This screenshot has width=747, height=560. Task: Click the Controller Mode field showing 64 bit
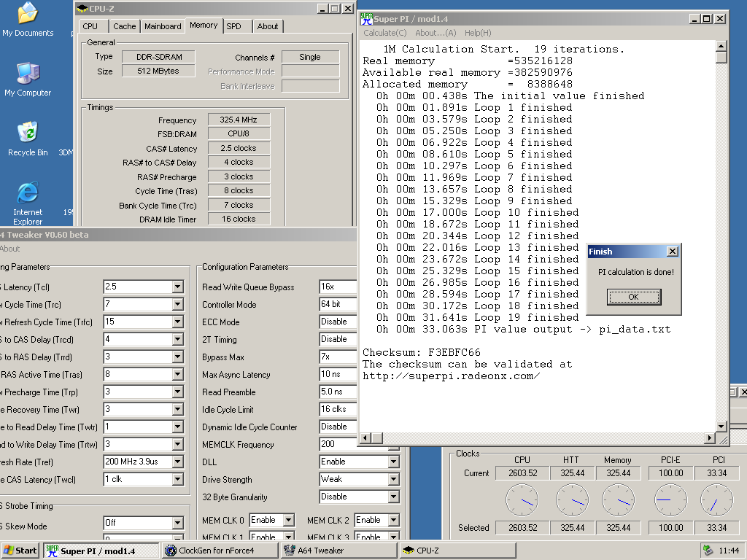tap(338, 304)
